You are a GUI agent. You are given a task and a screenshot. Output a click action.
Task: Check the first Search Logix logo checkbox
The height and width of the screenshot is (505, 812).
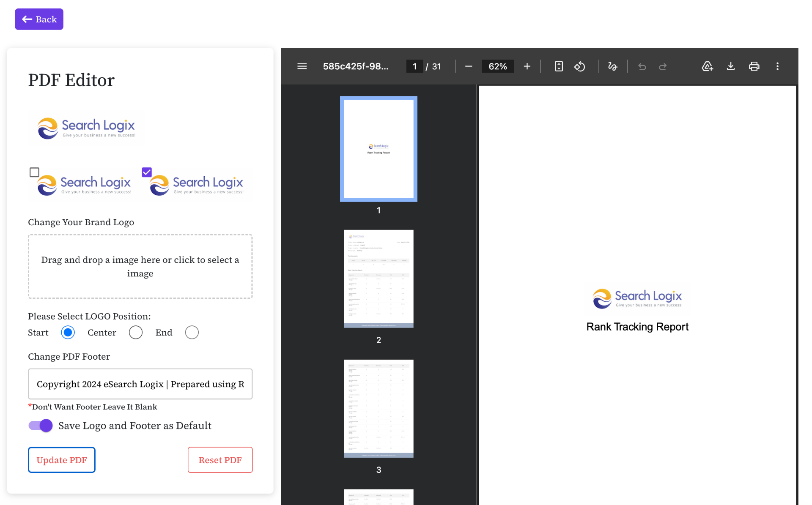point(34,172)
